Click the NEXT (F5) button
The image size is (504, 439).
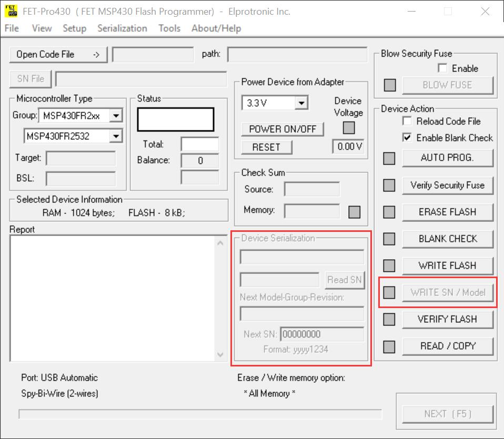[x=447, y=414]
